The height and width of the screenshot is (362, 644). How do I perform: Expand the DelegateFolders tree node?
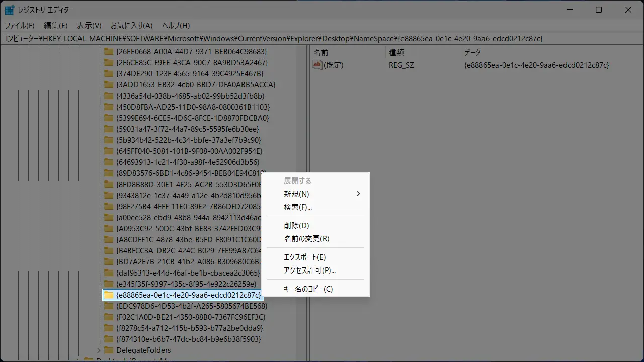pos(99,350)
